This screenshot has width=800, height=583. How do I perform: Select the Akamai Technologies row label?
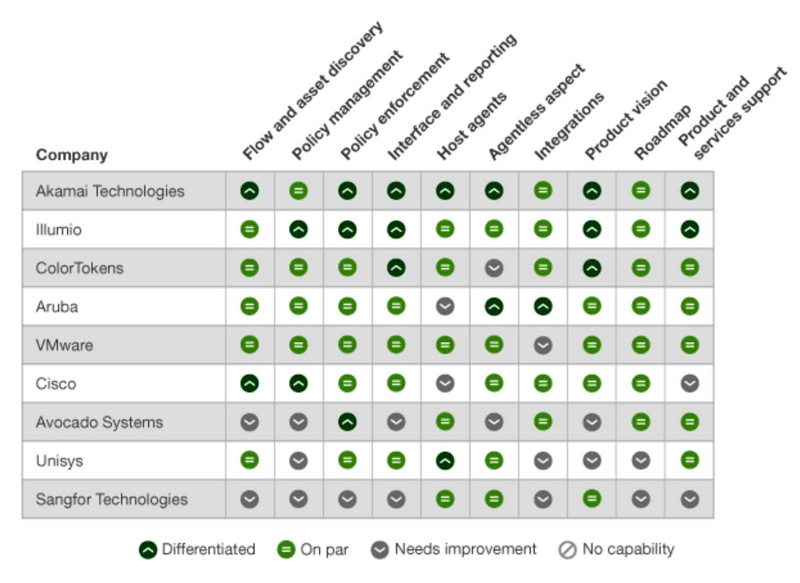pos(110,190)
